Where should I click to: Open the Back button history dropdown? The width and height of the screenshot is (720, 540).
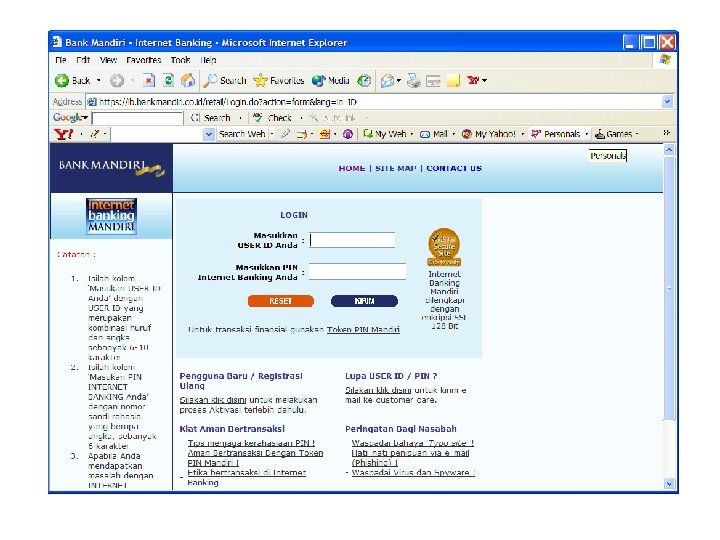pos(98,81)
